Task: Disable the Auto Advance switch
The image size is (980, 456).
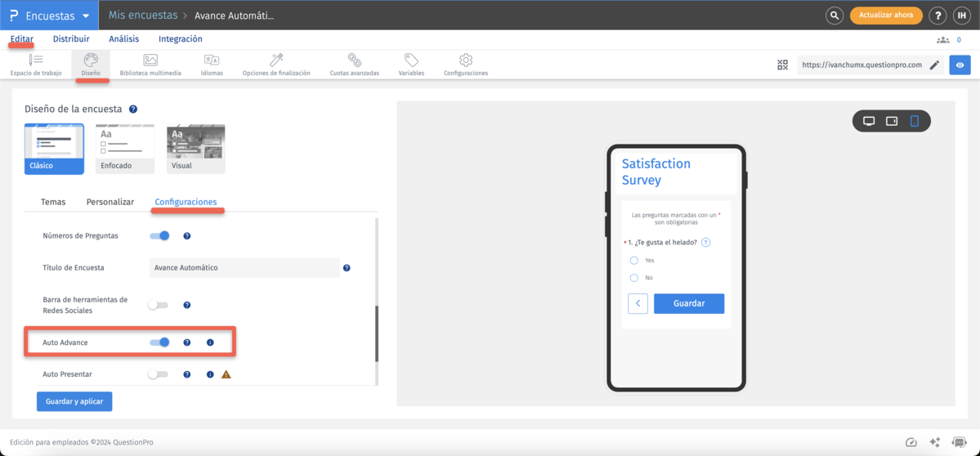Action: click(159, 342)
